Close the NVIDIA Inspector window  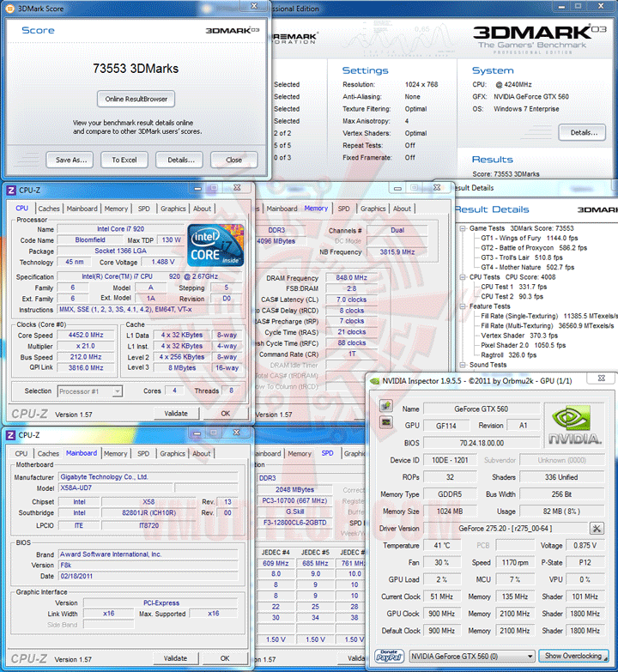pyautogui.click(x=602, y=378)
